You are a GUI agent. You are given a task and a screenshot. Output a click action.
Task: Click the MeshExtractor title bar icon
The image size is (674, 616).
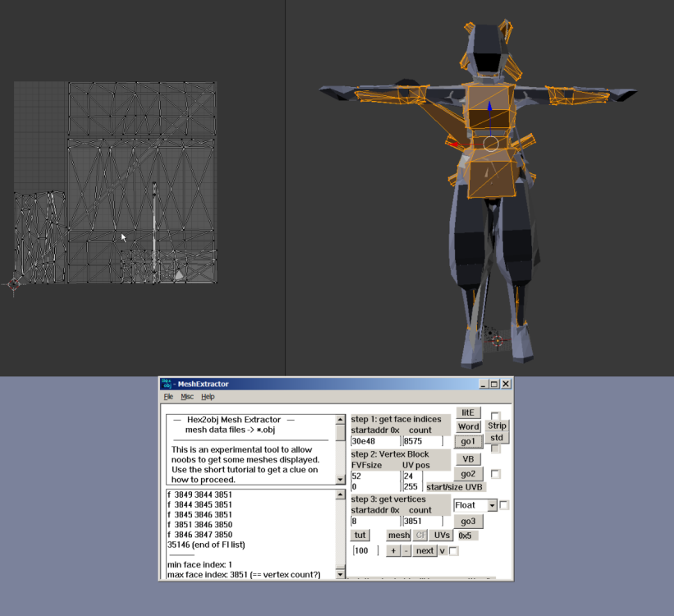167,384
